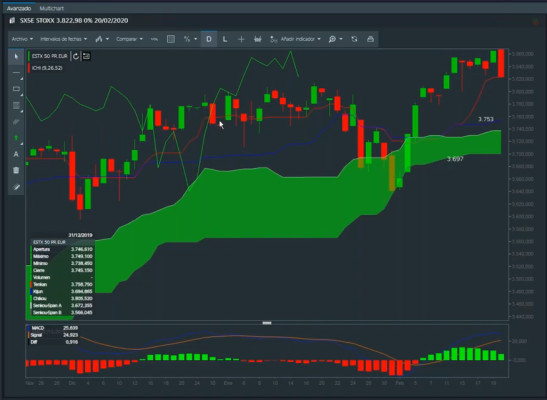Expand Intervalos de fechas dropdown
The width and height of the screenshot is (547, 400).
[63, 39]
